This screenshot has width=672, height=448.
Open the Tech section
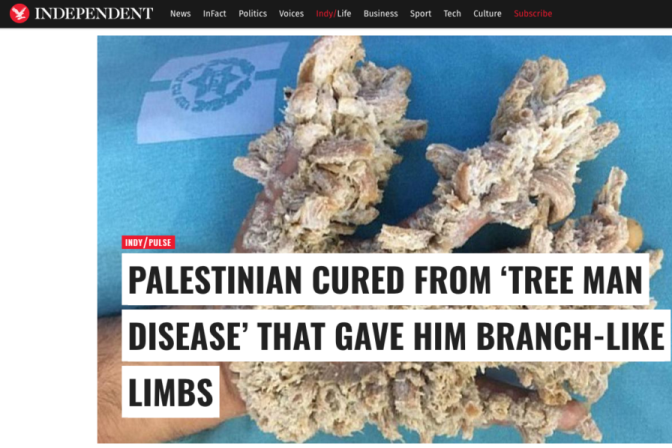452,14
